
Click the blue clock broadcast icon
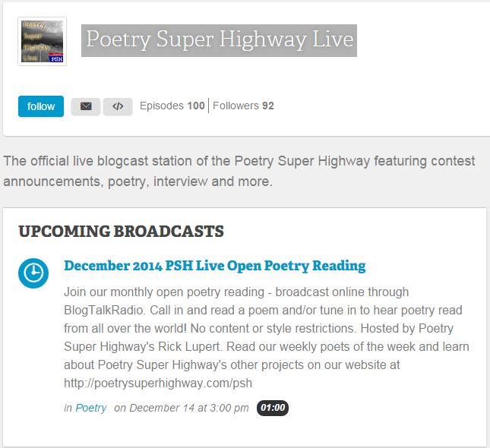(x=33, y=274)
